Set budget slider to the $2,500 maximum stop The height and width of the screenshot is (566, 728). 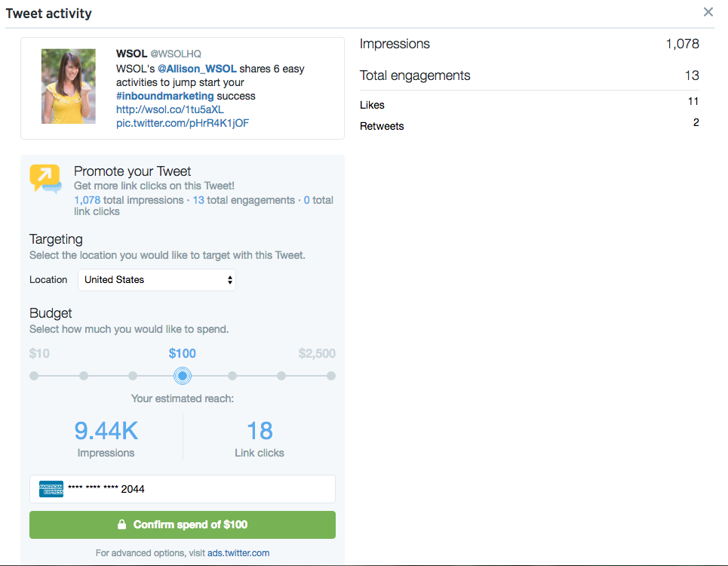click(x=331, y=376)
